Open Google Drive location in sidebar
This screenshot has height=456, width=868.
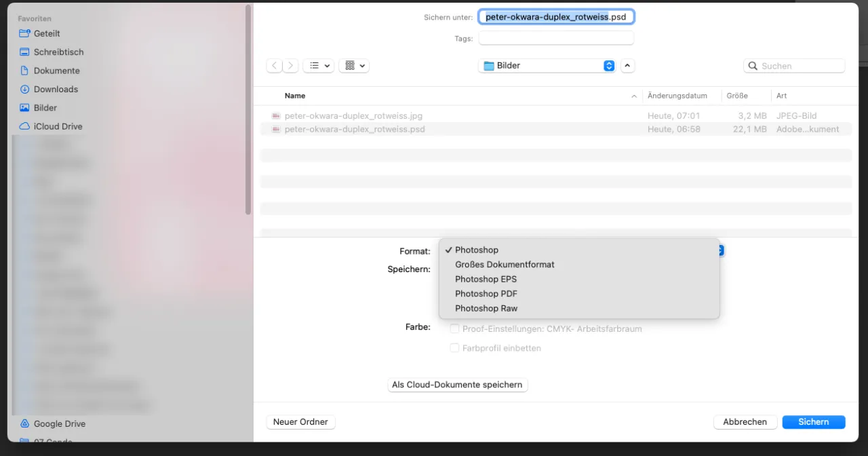point(59,423)
